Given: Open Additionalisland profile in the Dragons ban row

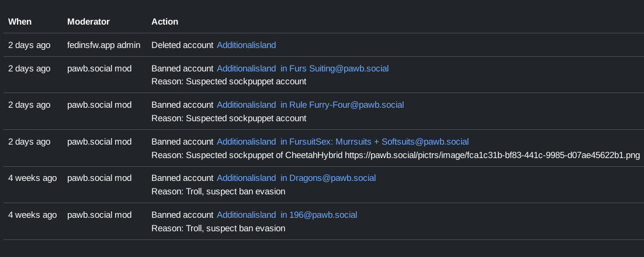Looking at the screenshot, I should (x=246, y=178).
